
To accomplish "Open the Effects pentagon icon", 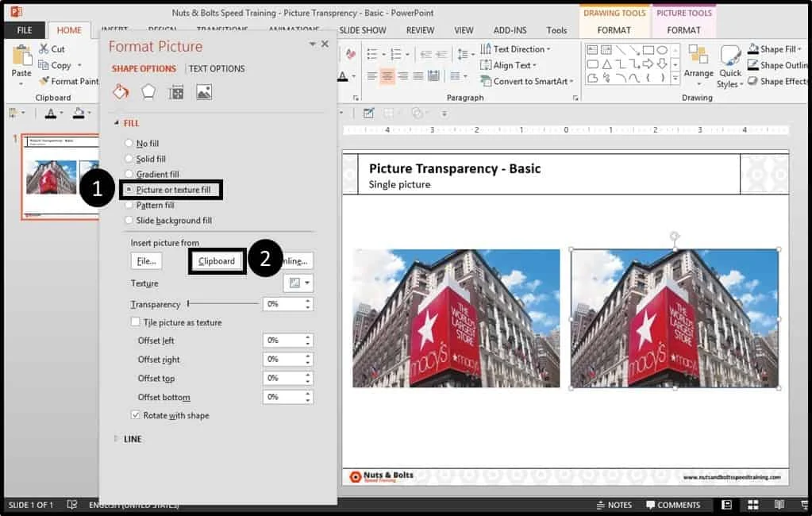I will 148,92.
